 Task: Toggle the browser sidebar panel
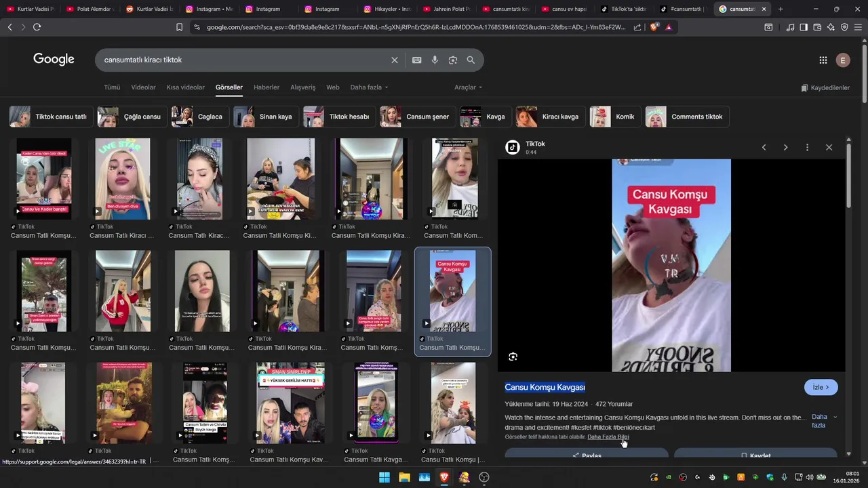point(804,27)
